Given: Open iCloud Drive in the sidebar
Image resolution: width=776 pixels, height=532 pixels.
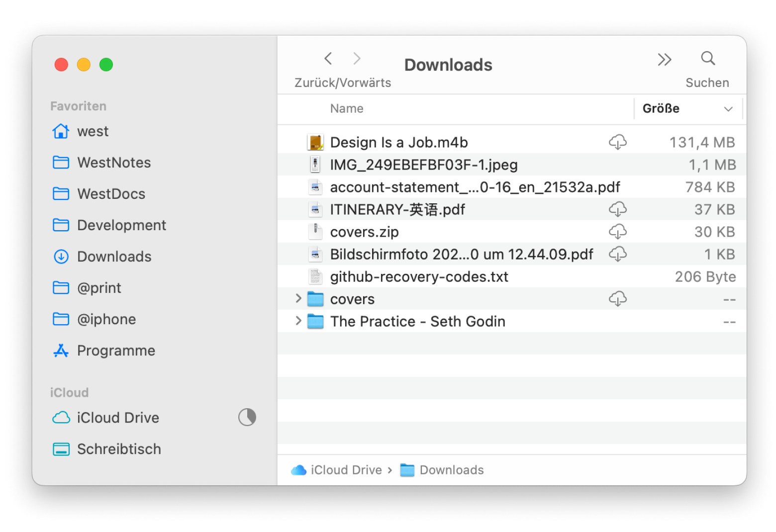Looking at the screenshot, I should [x=118, y=418].
